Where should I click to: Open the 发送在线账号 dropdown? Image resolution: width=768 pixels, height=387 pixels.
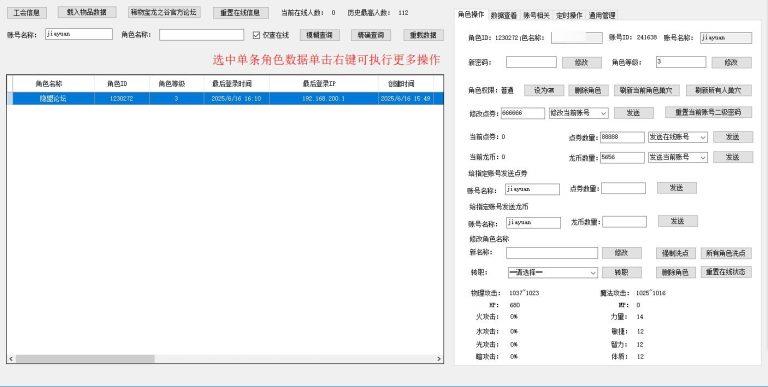tap(678, 138)
